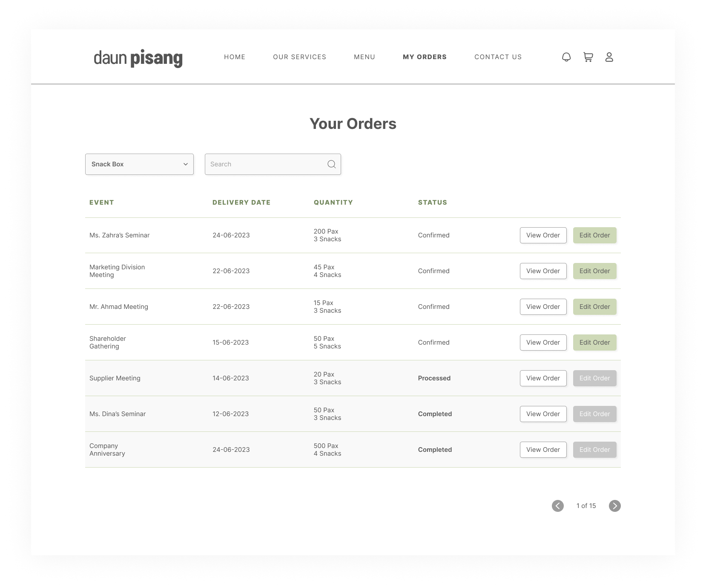
Task: Edit order for Marketing Division Meeting
Action: tap(594, 271)
